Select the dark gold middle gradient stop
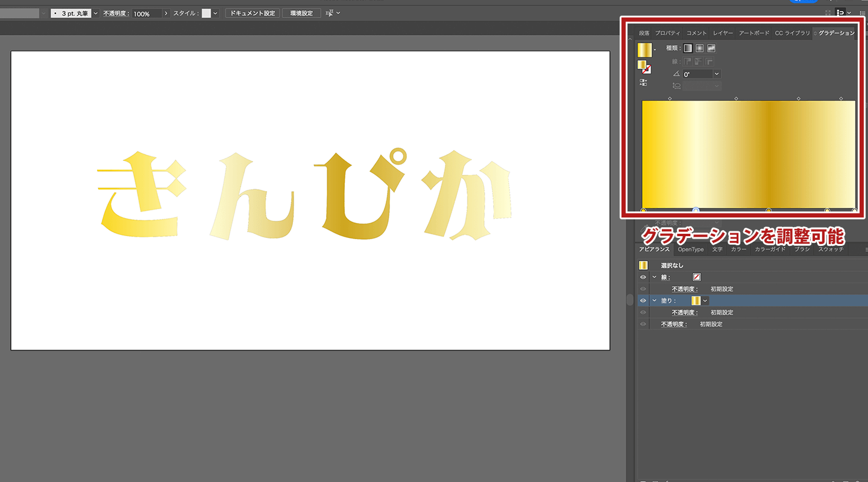 point(769,210)
